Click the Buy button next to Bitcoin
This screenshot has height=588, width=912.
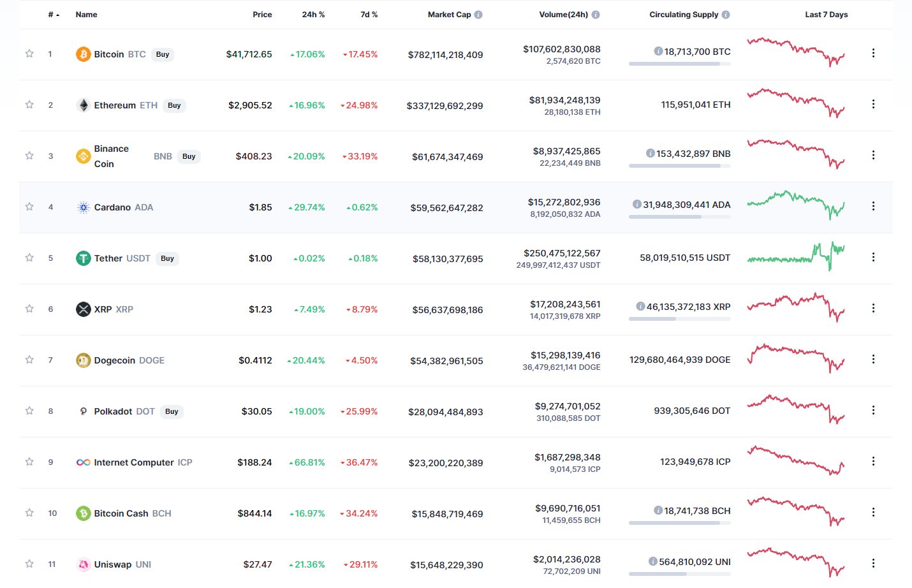162,54
